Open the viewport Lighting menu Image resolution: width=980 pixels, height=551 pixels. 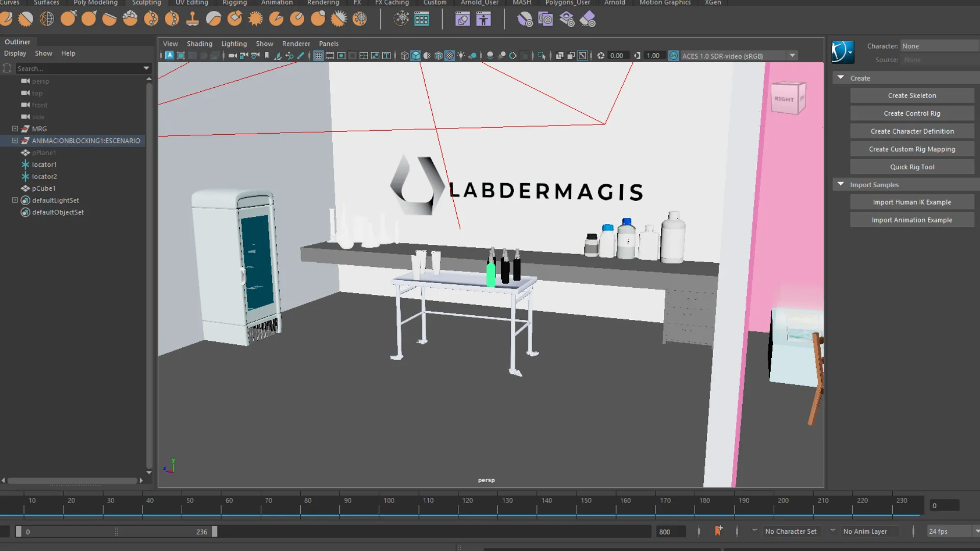[234, 44]
